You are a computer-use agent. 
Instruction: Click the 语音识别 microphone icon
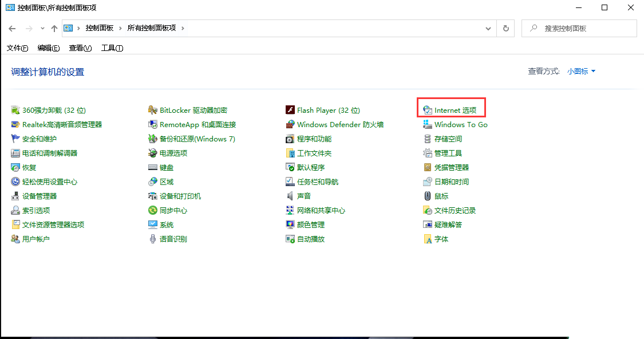click(x=153, y=239)
